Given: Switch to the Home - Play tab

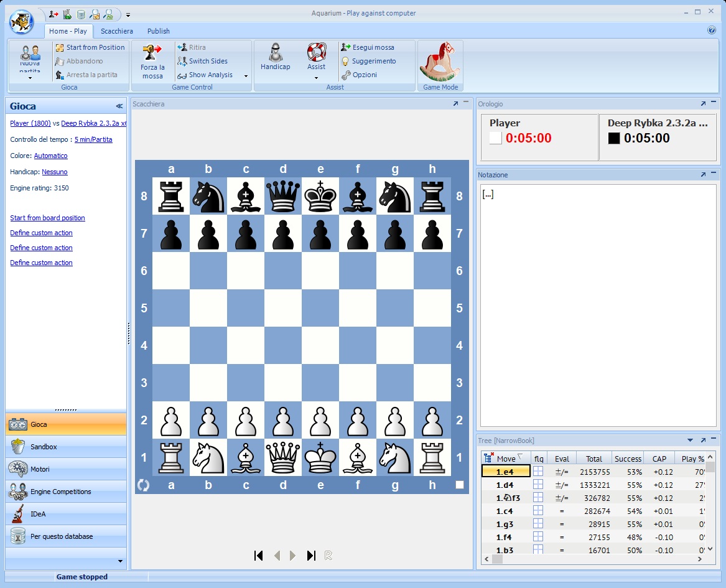Looking at the screenshot, I should [68, 31].
